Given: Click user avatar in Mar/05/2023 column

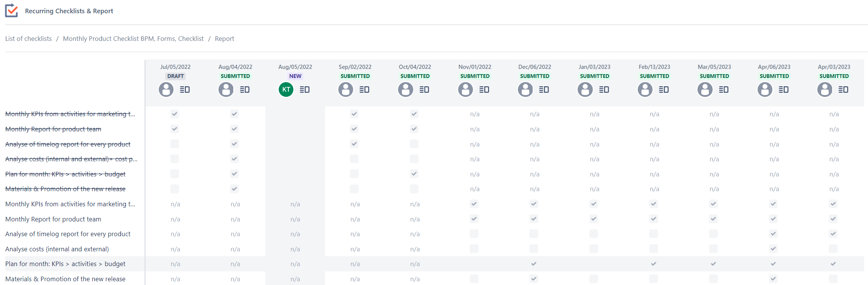Looking at the screenshot, I should (705, 90).
